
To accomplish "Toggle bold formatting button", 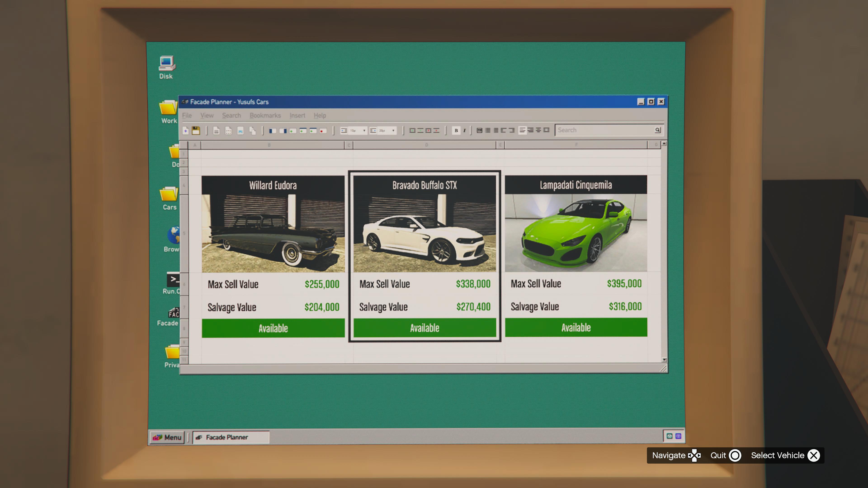I will (456, 131).
